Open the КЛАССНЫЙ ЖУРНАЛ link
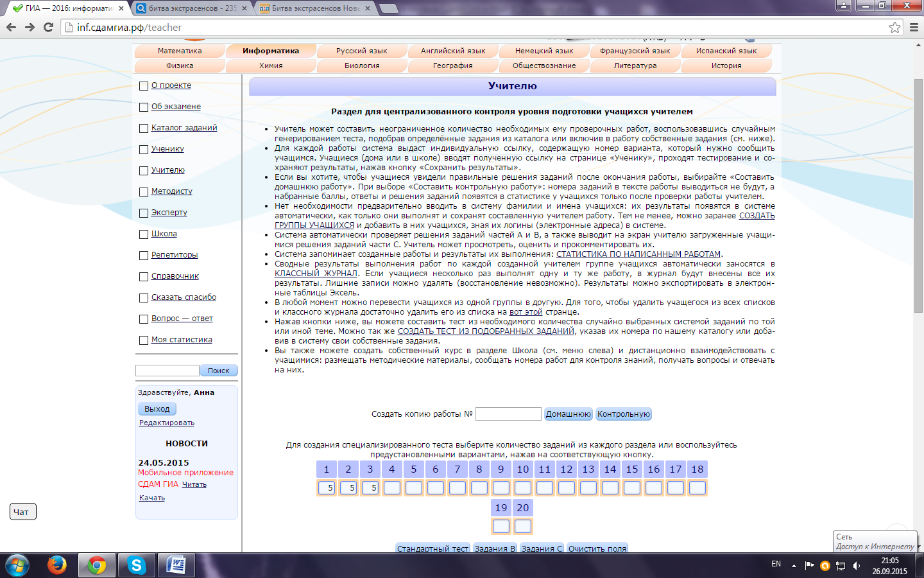 [x=316, y=274]
